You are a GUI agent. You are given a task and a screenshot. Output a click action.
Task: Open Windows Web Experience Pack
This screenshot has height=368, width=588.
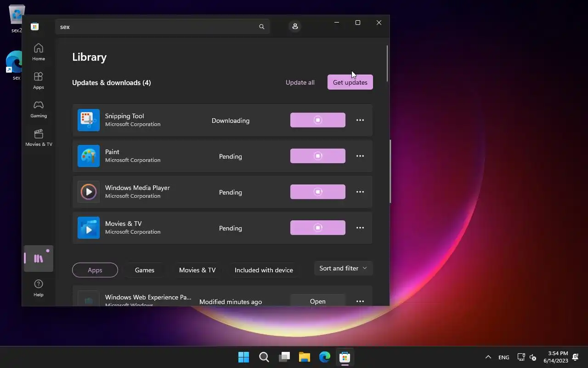(x=318, y=301)
